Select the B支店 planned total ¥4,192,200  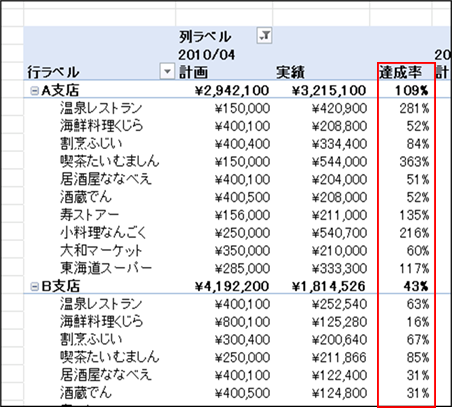coord(232,286)
